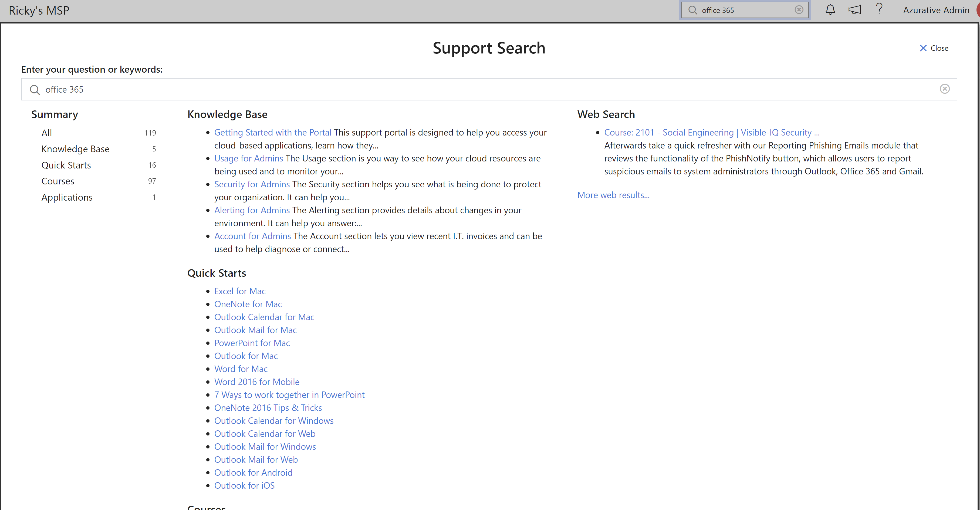Open Social Engineering course web result
The image size is (980, 510).
pos(711,132)
